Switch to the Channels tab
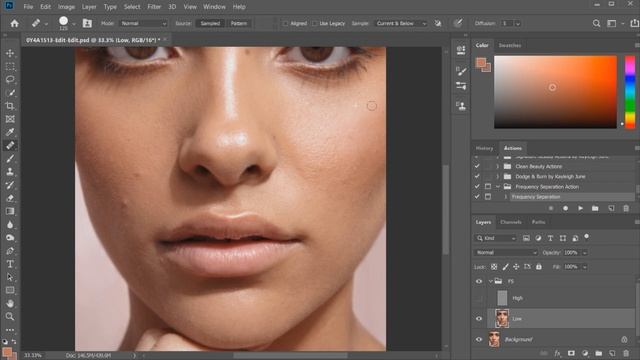Image resolution: width=640 pixels, height=360 pixels. (511, 222)
